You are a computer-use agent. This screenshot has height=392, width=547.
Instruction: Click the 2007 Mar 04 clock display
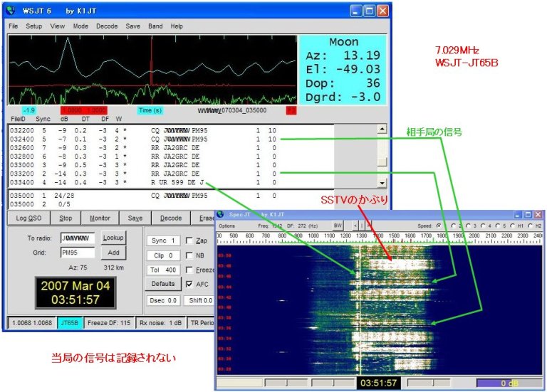pos(75,292)
